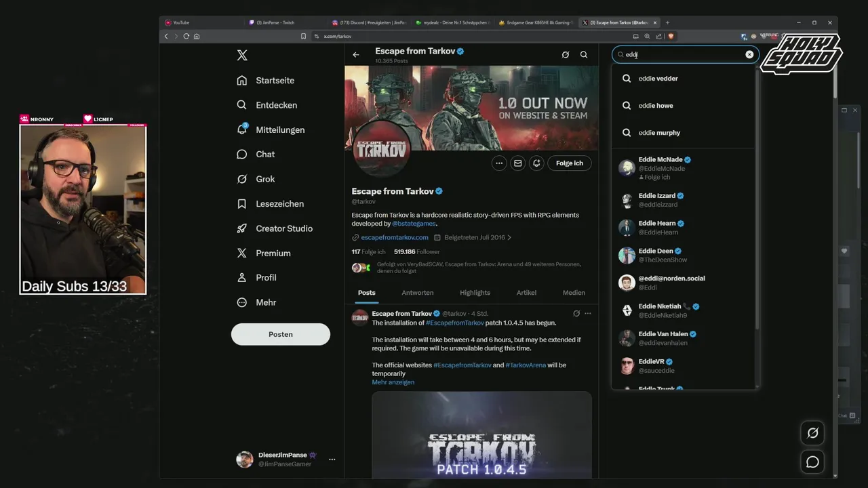This screenshot has height=488, width=868.
Task: Open Chat bubble icon in sidebar
Action: point(242,155)
